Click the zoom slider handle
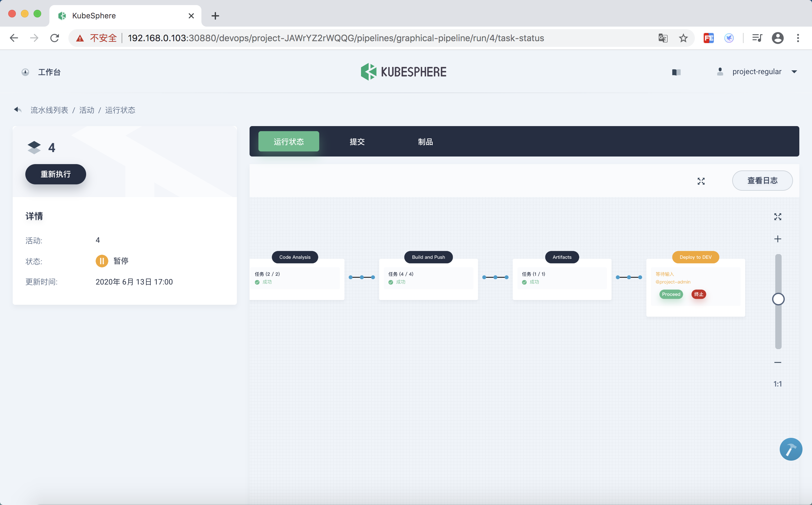 778,299
